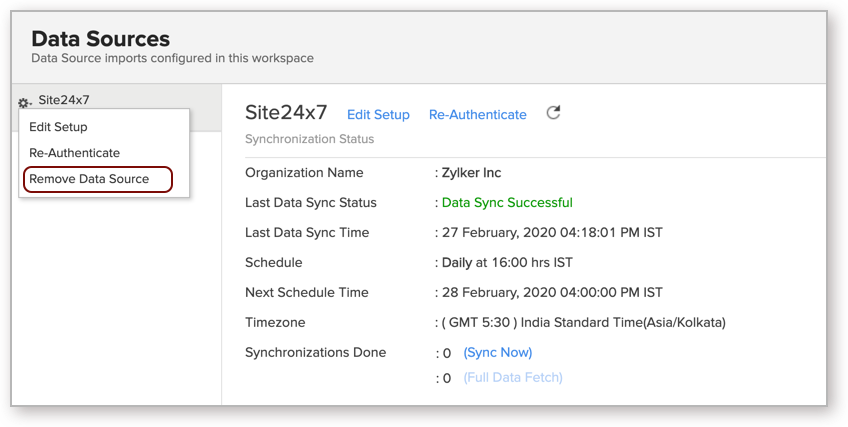Viewport: 848px width, 427px height.
Task: Click the Data Sources page title
Action: pyautogui.click(x=101, y=39)
